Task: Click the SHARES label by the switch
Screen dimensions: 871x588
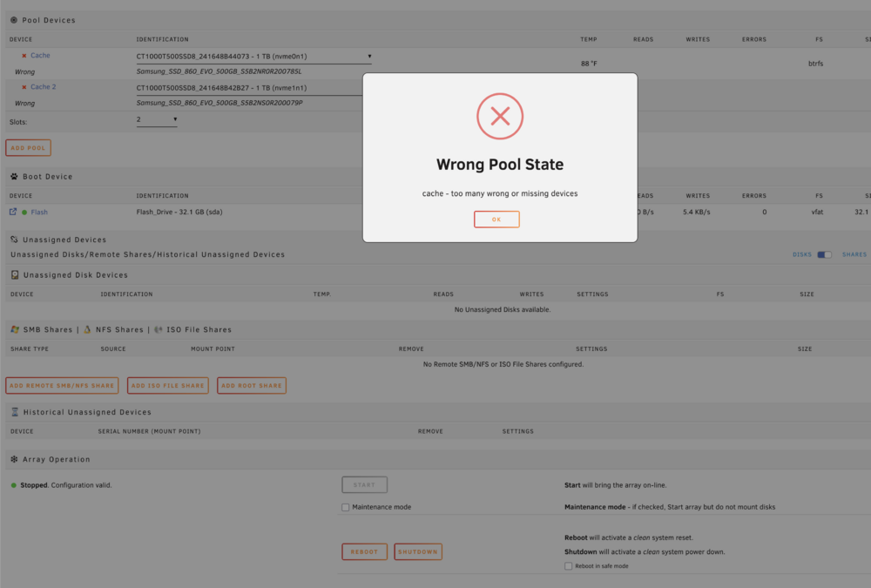Action: [854, 254]
